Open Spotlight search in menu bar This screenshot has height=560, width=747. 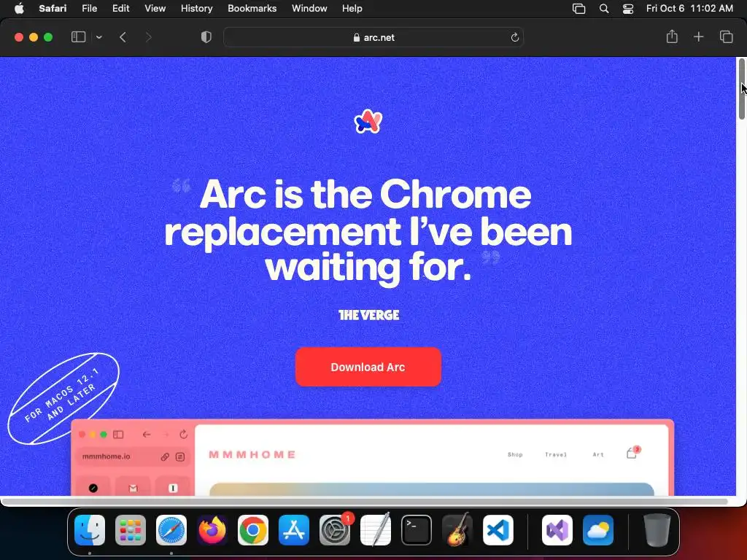pyautogui.click(x=604, y=9)
